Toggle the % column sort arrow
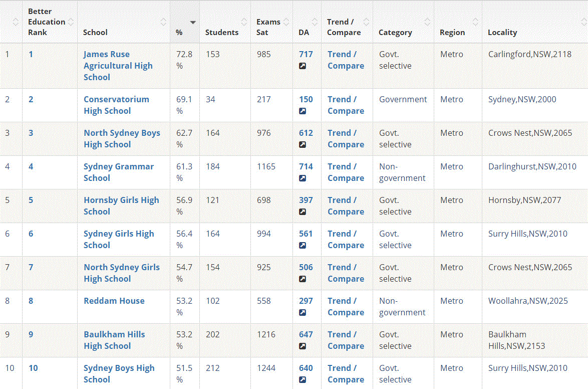 click(193, 23)
